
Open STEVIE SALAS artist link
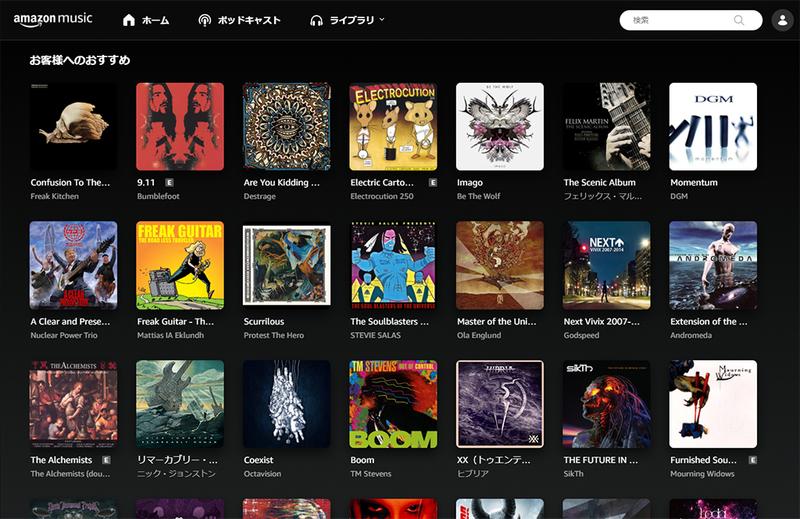coord(376,335)
